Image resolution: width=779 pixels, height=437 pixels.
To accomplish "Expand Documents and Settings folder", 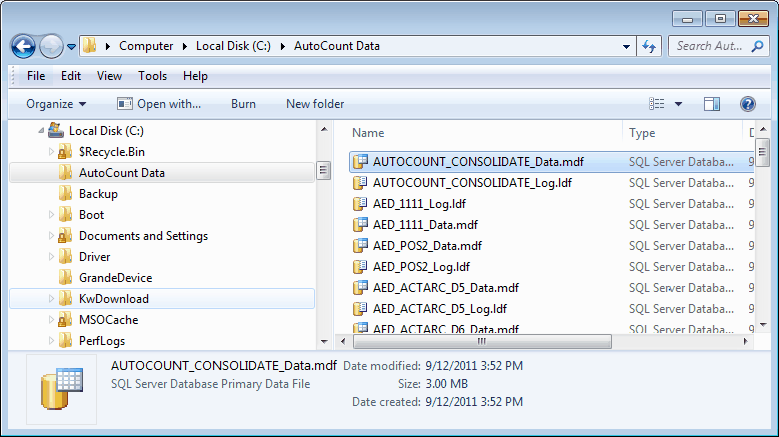I will 51,236.
